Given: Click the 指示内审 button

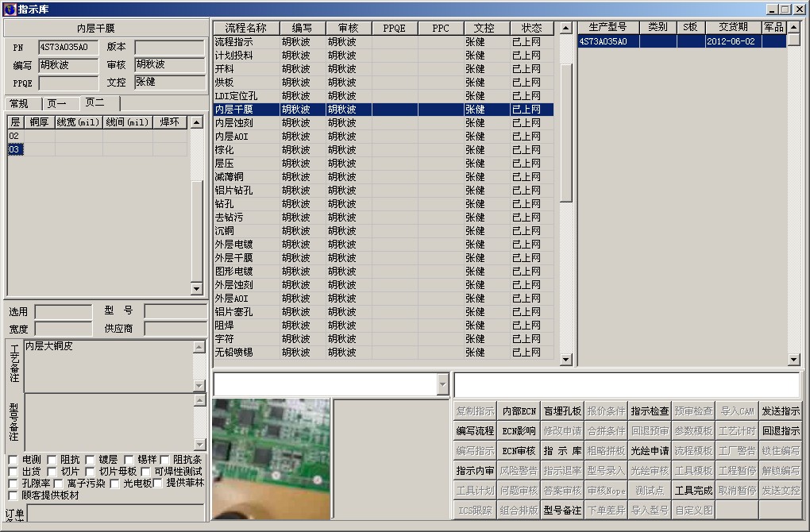Looking at the screenshot, I should pos(475,471).
